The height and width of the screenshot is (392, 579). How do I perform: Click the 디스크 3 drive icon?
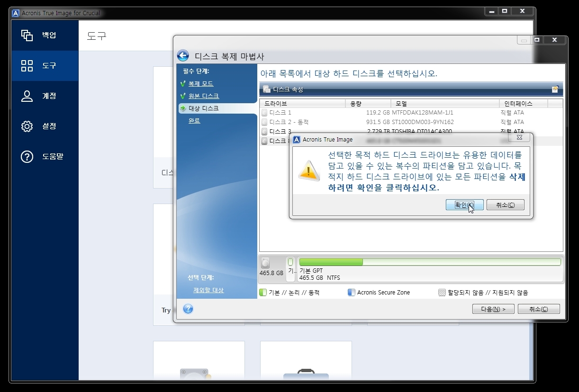[264, 131]
